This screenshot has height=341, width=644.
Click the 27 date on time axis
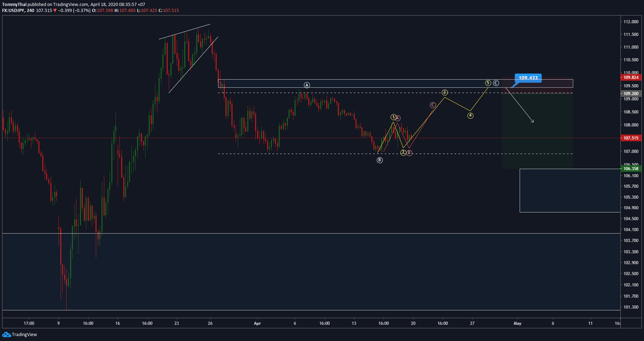[x=472, y=323]
